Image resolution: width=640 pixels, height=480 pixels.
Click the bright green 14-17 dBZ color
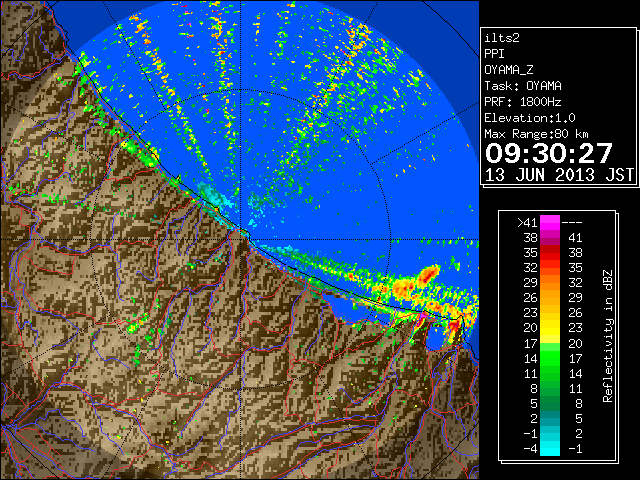tap(550, 358)
